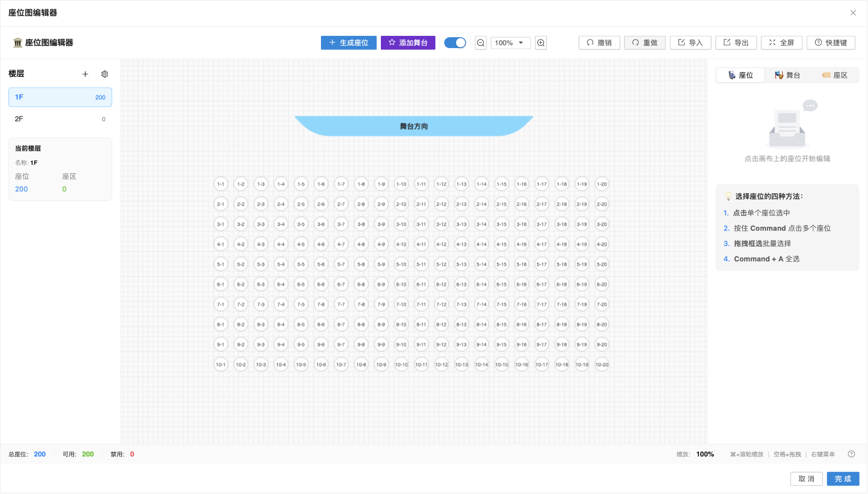
Task: Open floor settings gear icon
Action: coord(105,74)
